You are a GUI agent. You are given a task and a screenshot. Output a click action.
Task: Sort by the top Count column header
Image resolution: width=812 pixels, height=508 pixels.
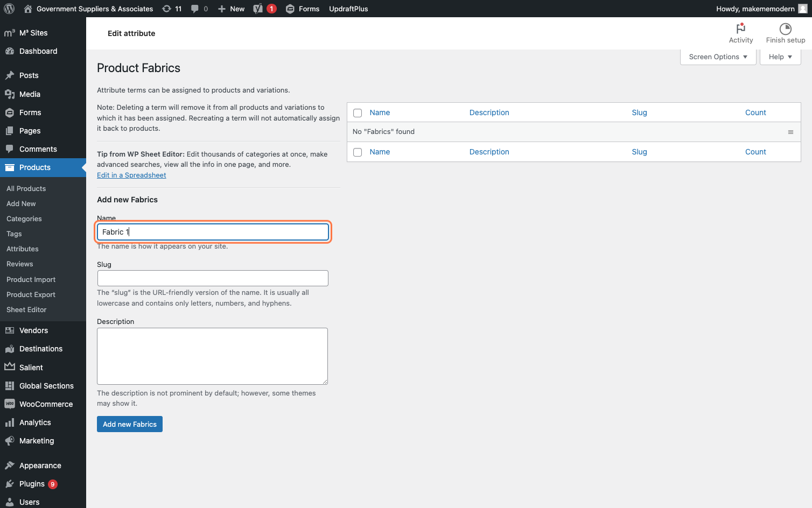point(755,112)
